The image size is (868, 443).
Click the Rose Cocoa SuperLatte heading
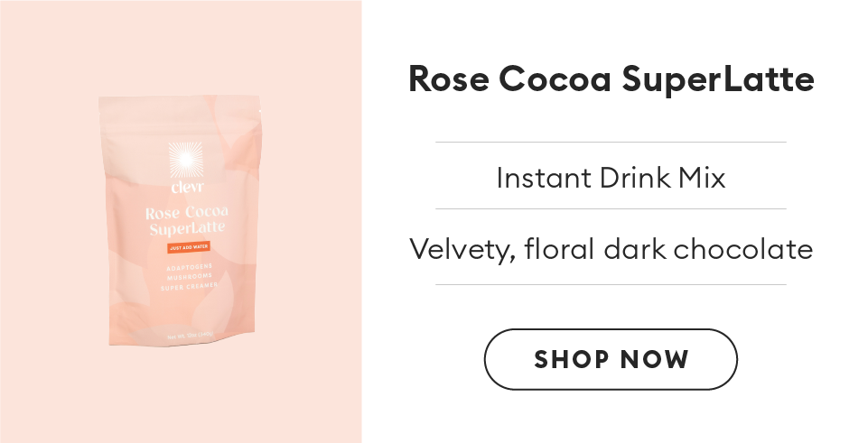click(x=611, y=80)
